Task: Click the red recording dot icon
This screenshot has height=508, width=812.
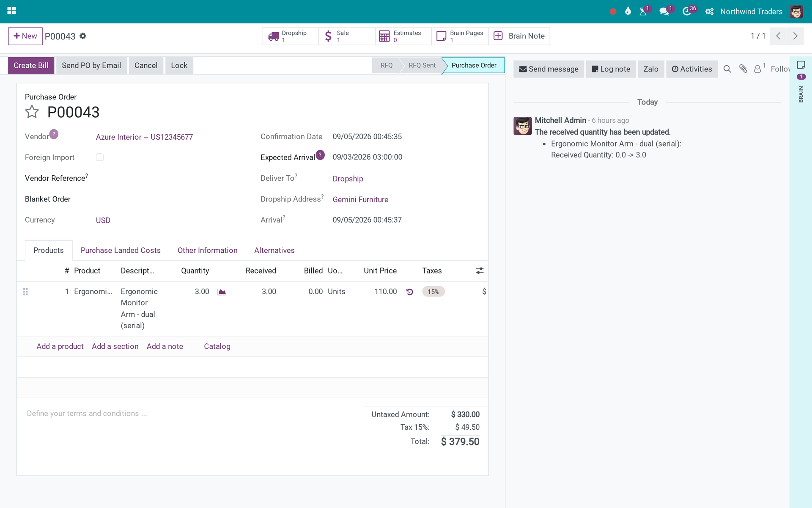Action: coord(613,12)
